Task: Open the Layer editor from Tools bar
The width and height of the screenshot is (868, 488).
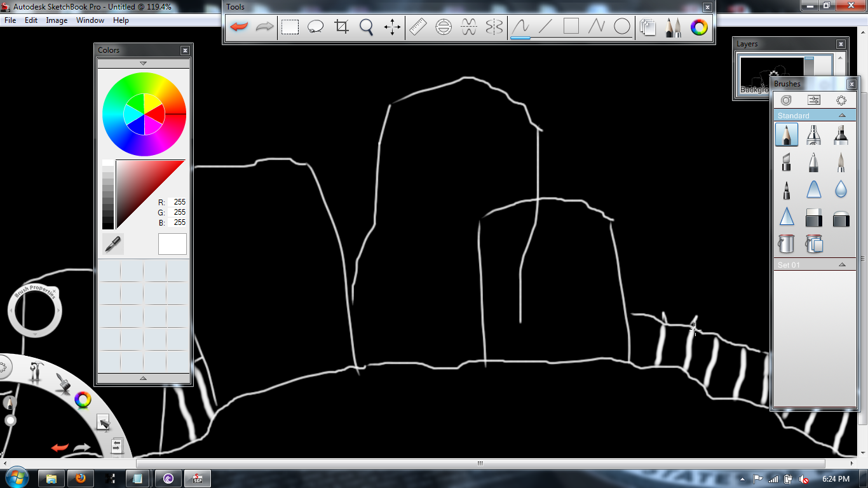Action: (648, 27)
